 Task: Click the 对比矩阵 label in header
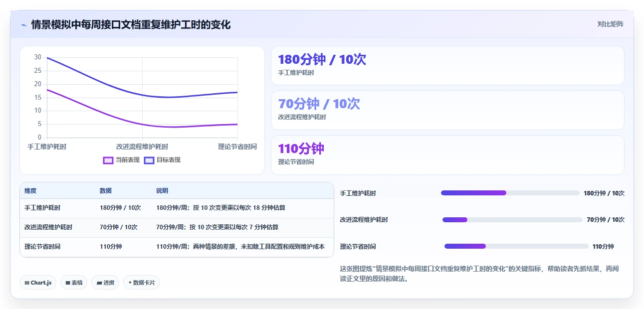[610, 24]
